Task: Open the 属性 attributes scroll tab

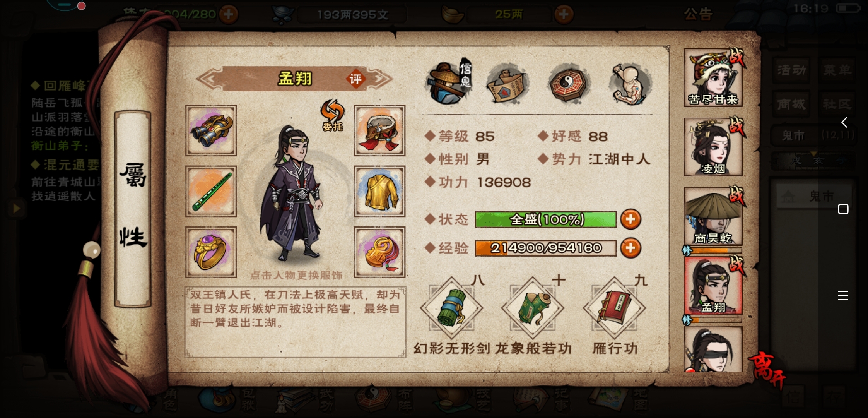Action: [133, 208]
